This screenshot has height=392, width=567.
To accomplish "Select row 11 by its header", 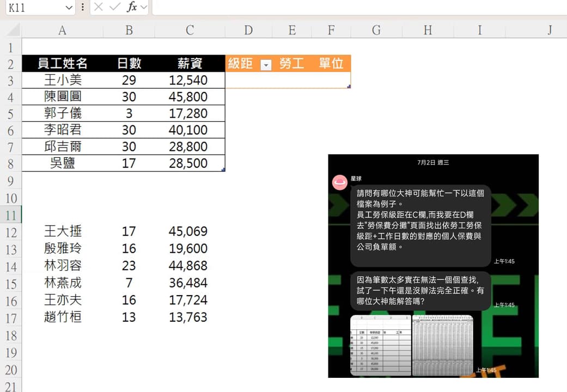I will coord(11,215).
